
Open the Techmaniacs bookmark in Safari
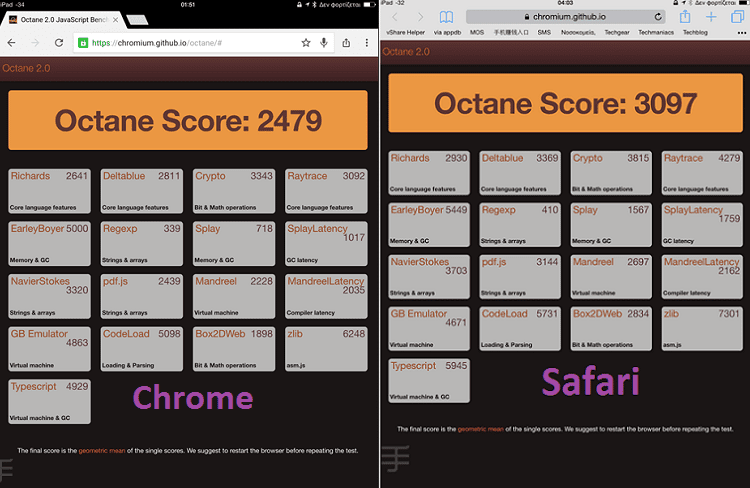[x=656, y=33]
